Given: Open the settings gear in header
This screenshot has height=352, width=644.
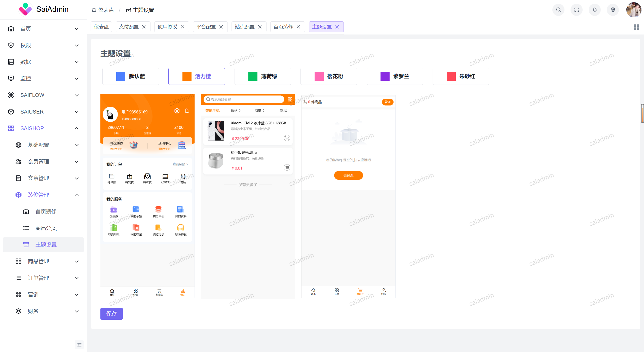Looking at the screenshot, I should [613, 10].
